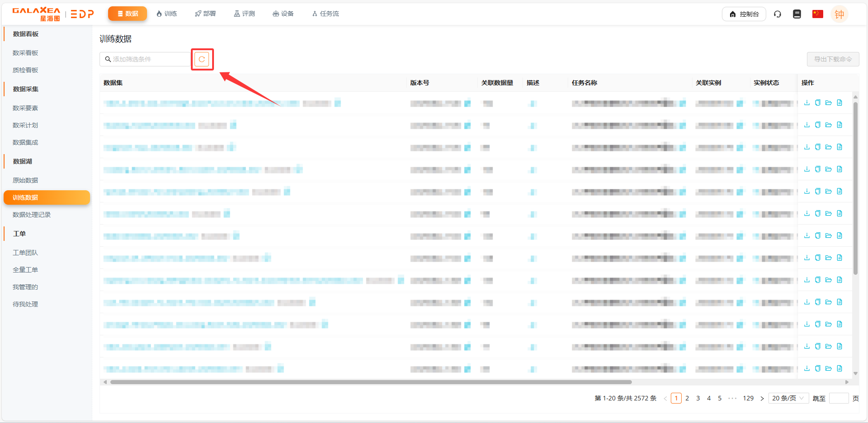Open customer support via the headset icon

(x=777, y=14)
